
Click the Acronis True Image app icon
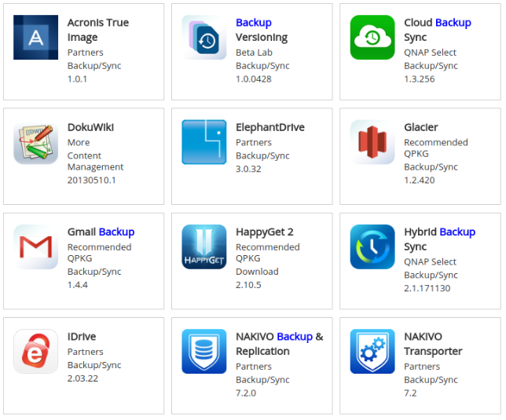click(x=36, y=38)
